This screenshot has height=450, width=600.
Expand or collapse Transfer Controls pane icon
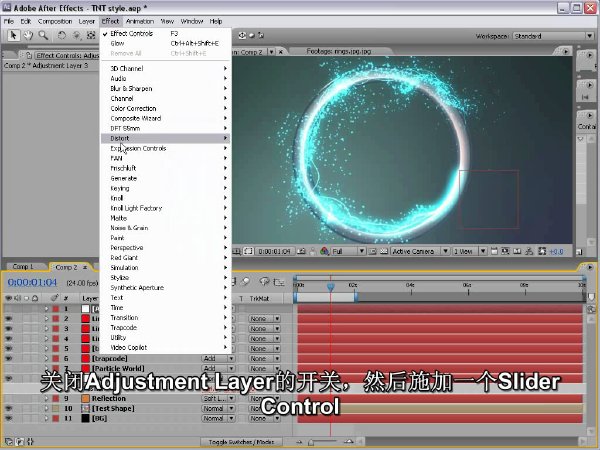coord(20,442)
